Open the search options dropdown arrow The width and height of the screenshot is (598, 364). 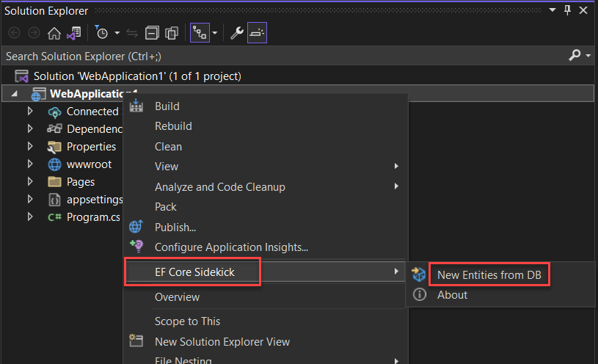click(x=588, y=56)
